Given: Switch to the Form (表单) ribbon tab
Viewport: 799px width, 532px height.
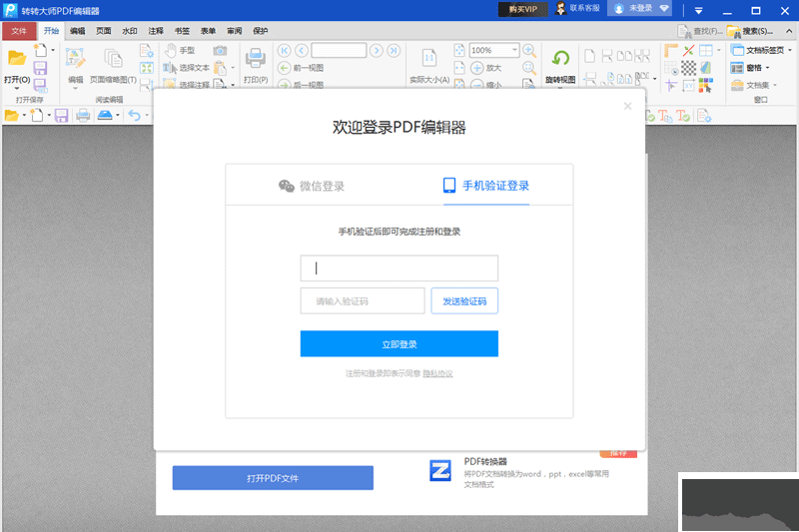Looking at the screenshot, I should coord(208,31).
